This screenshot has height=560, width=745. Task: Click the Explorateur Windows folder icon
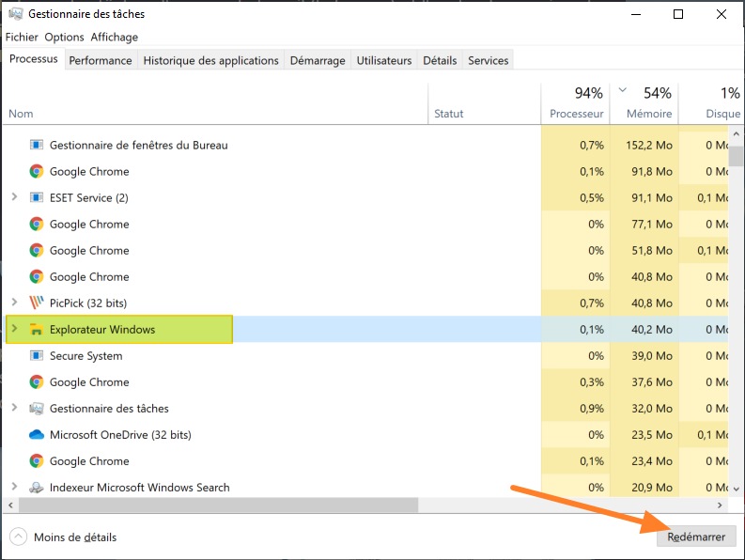pyautogui.click(x=37, y=330)
